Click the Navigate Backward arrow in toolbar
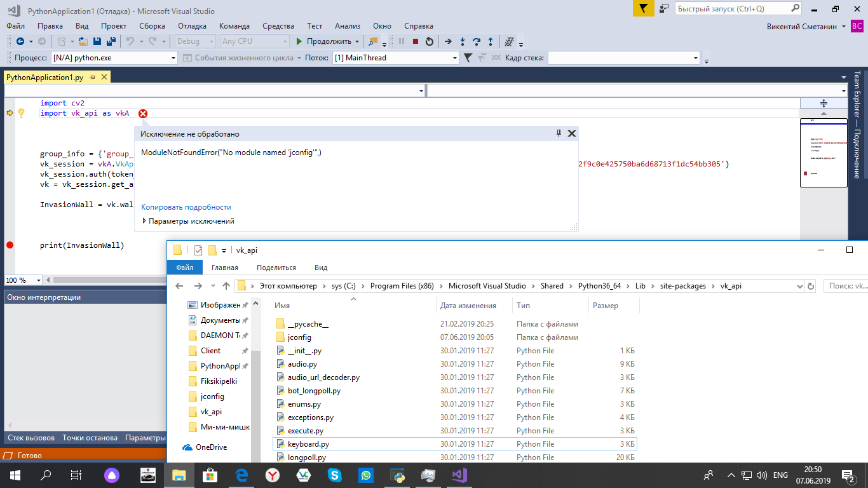This screenshot has height=488, width=868. (20, 41)
